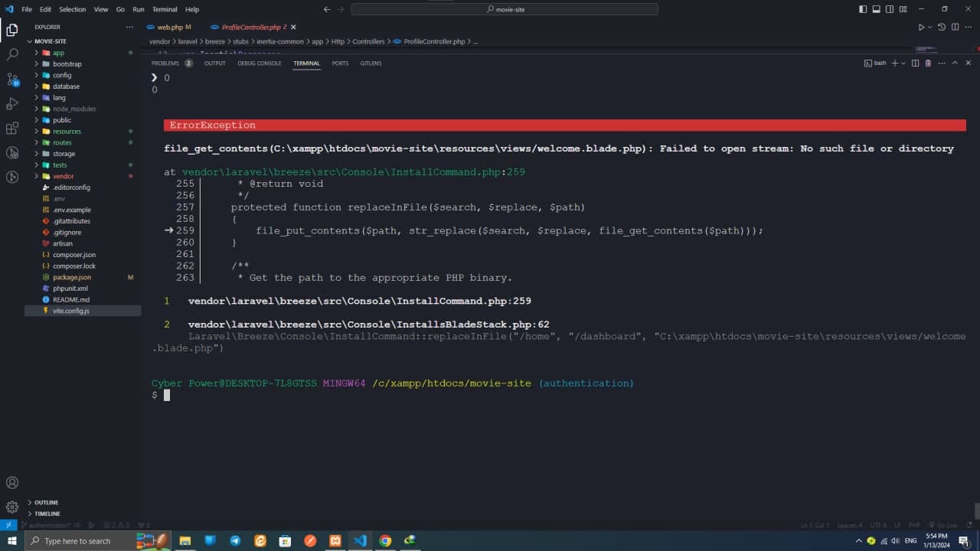980x551 pixels.
Task: Click the UTF-8 encoding indicator
Action: coord(877,525)
